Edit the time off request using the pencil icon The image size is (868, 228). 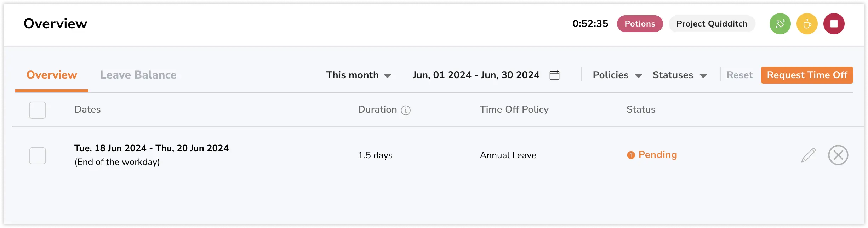click(x=808, y=155)
